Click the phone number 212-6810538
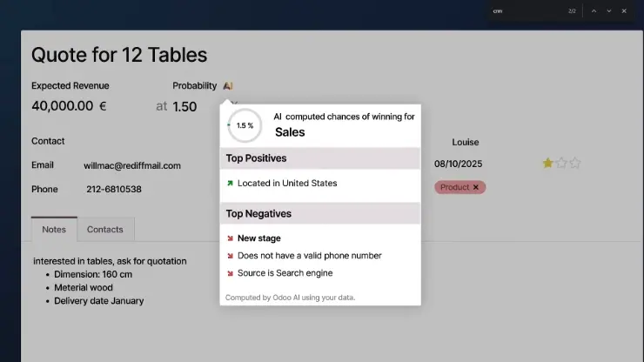This screenshot has height=362, width=644. pos(114,189)
